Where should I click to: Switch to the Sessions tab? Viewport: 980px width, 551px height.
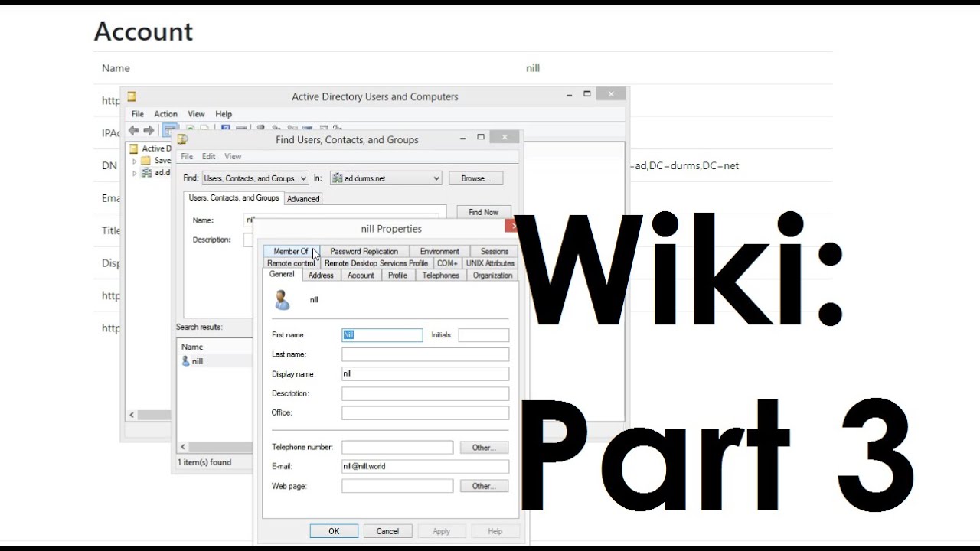click(494, 251)
